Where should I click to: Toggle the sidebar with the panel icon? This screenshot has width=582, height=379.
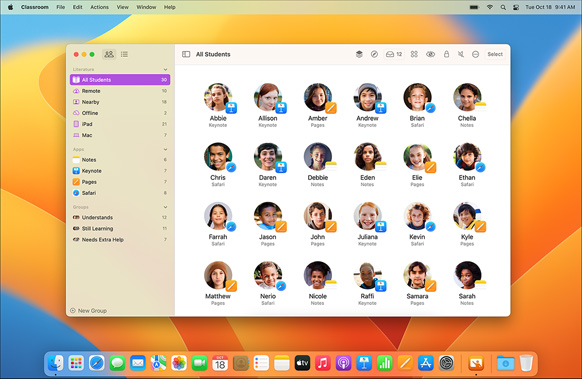(186, 54)
